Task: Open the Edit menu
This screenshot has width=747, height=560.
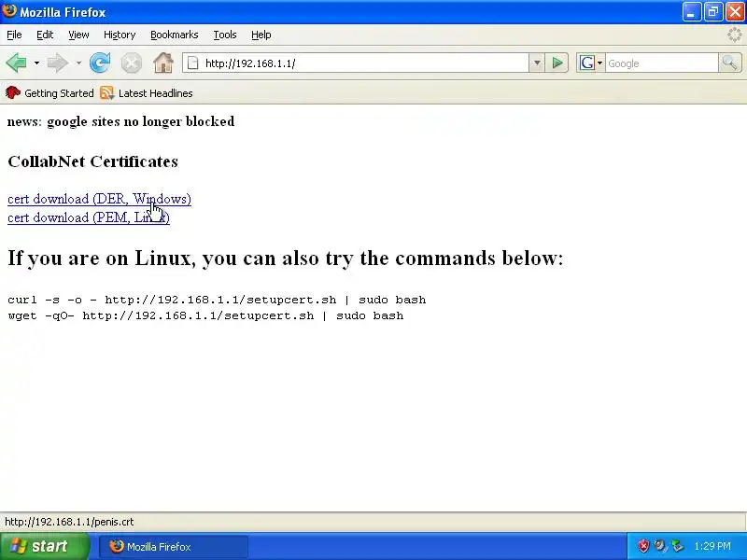Action: pos(45,35)
